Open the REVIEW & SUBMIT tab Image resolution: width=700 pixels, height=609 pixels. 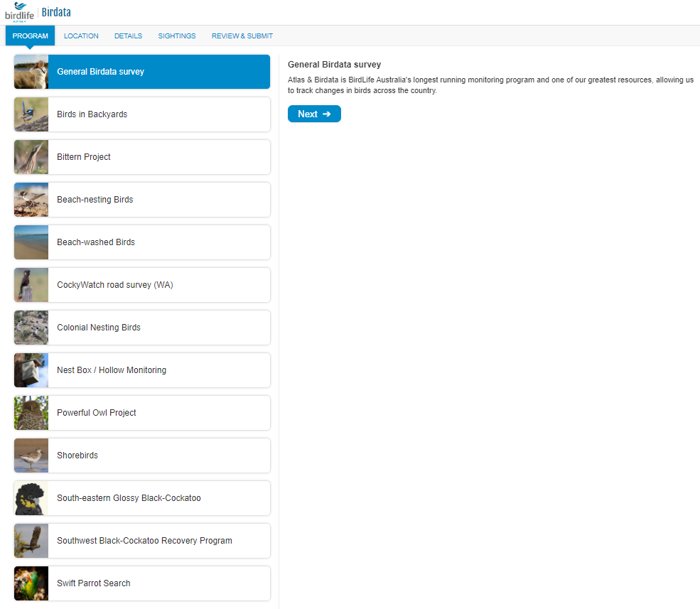click(x=242, y=36)
